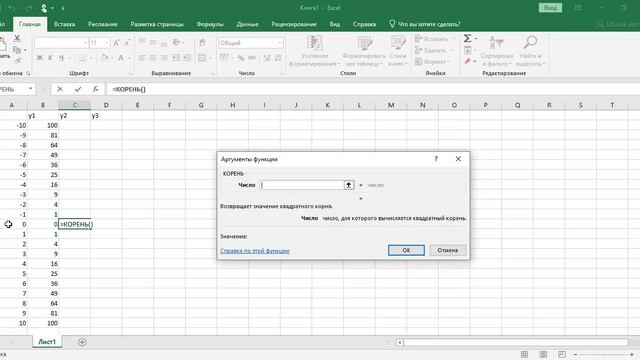Open Стили ячеек gallery
The width and height of the screenshot is (640, 360).
[x=398, y=51]
